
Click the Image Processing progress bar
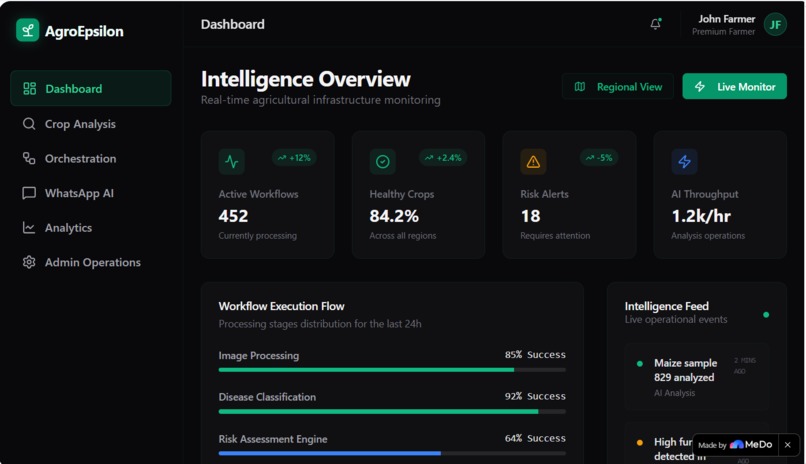tap(392, 369)
